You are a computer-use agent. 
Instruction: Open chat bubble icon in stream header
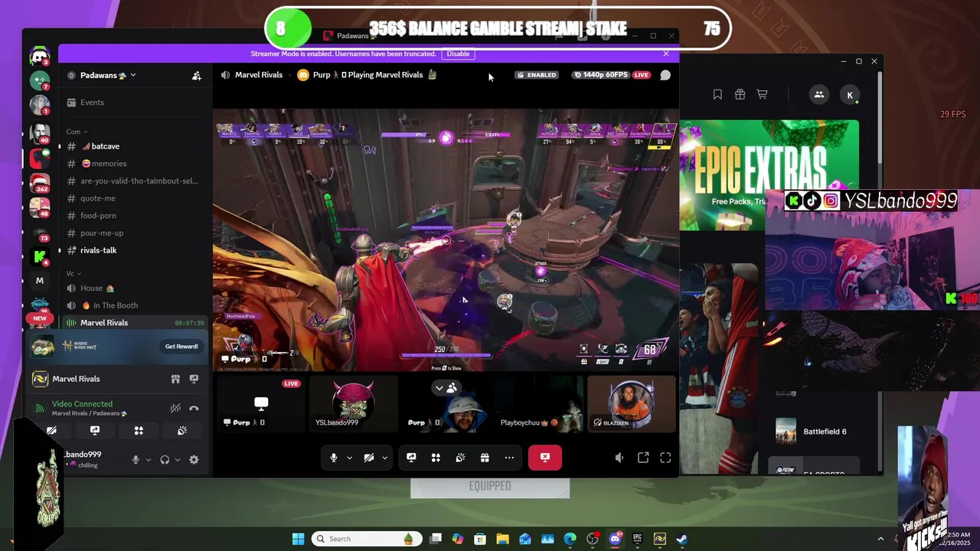pos(665,75)
